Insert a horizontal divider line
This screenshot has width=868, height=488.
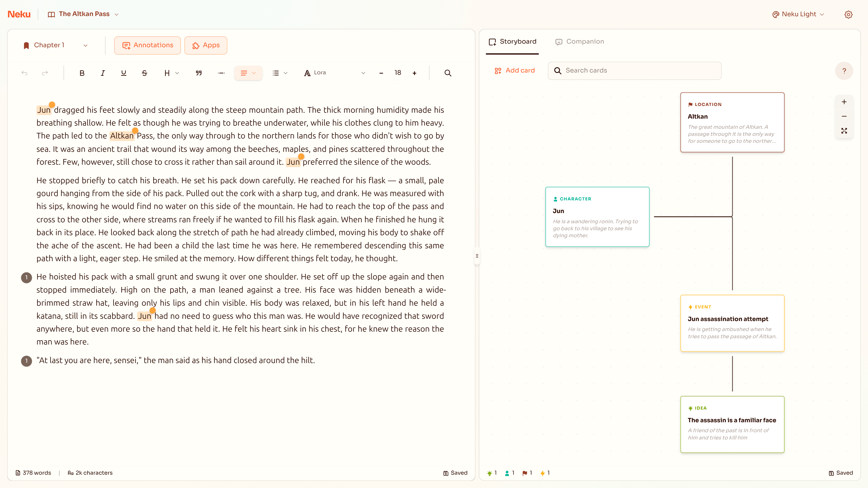coord(221,73)
